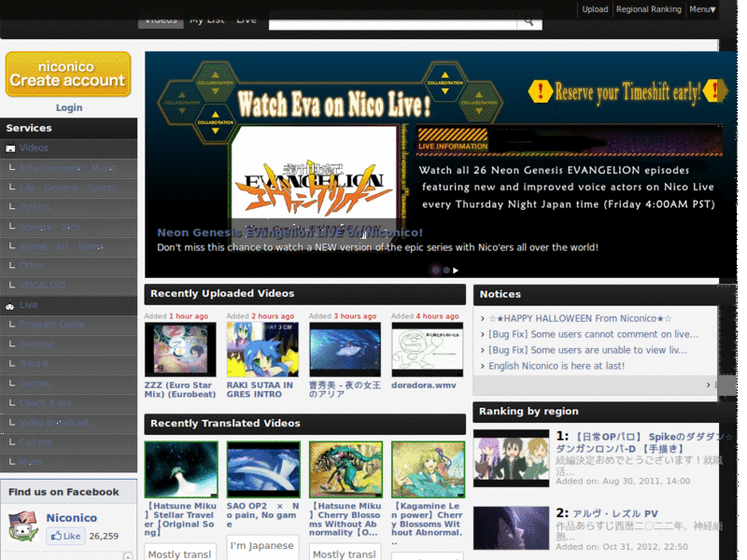
Task: Click the search input field
Action: (393, 22)
